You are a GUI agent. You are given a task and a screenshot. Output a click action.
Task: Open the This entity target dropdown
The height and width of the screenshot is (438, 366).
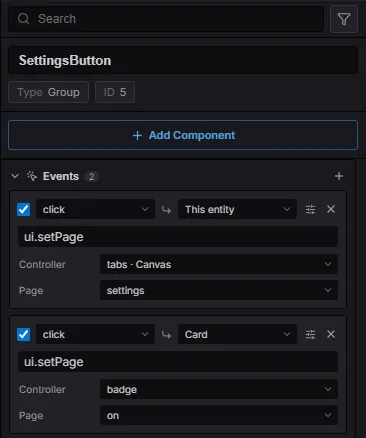pyautogui.click(x=237, y=209)
